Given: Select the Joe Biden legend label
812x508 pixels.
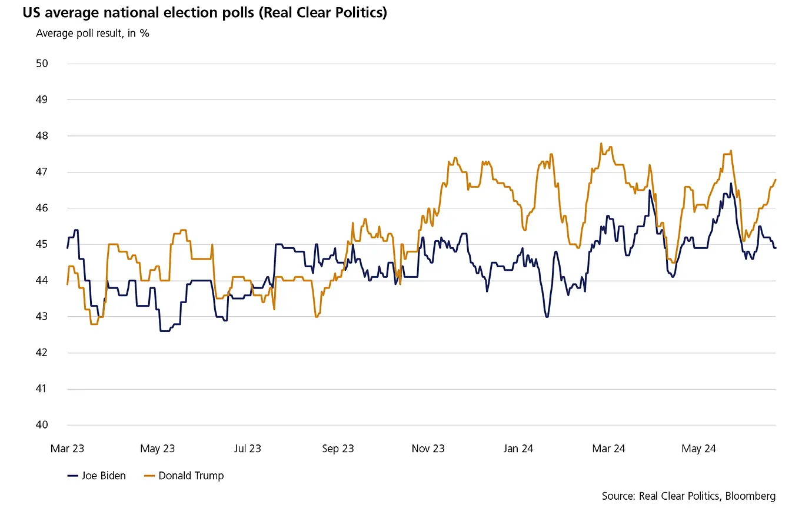Looking at the screenshot, I should coord(104,476).
